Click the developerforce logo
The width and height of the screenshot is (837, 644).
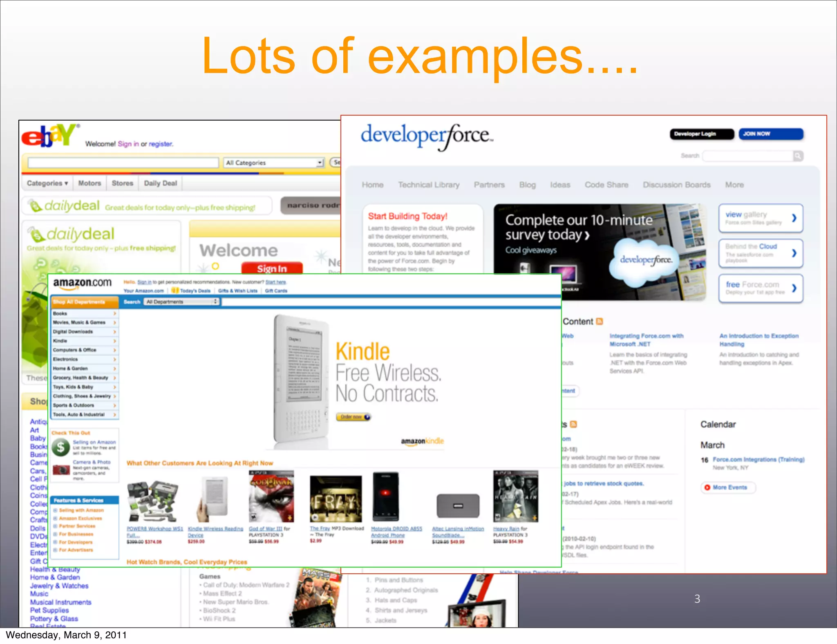427,137
